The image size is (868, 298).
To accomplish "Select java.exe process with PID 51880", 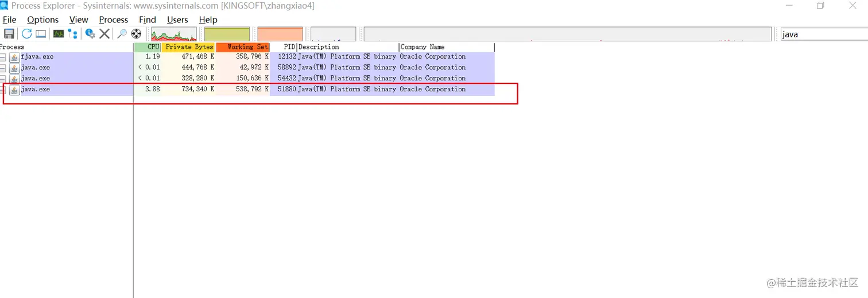I will [x=36, y=90].
